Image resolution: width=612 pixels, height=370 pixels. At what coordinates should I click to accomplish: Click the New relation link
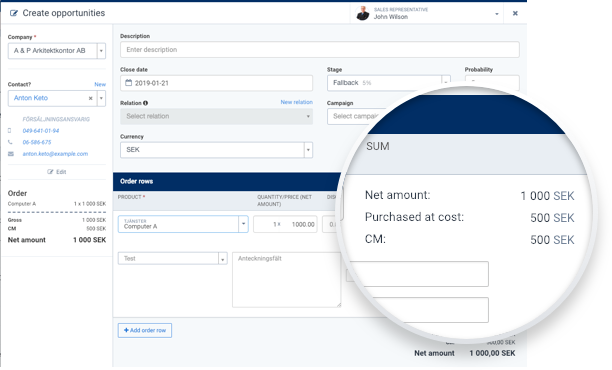(297, 102)
